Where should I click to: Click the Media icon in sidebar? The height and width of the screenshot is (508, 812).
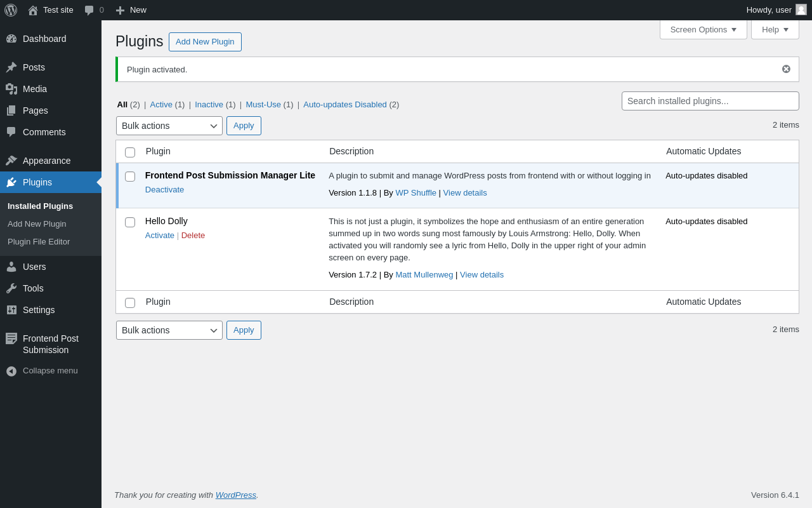(x=11, y=89)
